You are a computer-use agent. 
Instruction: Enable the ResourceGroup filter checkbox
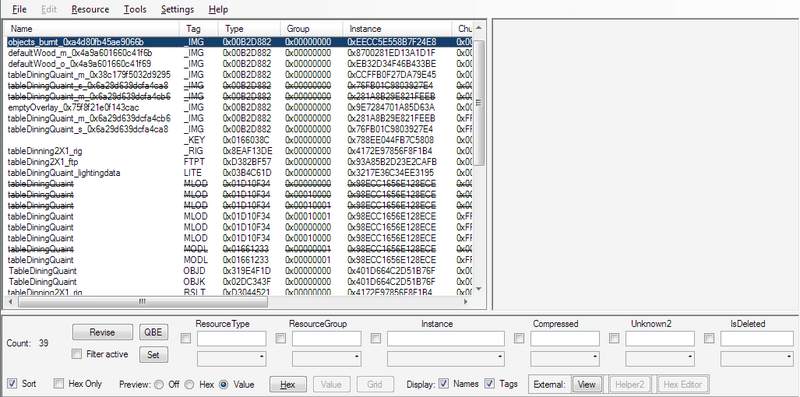click(280, 338)
